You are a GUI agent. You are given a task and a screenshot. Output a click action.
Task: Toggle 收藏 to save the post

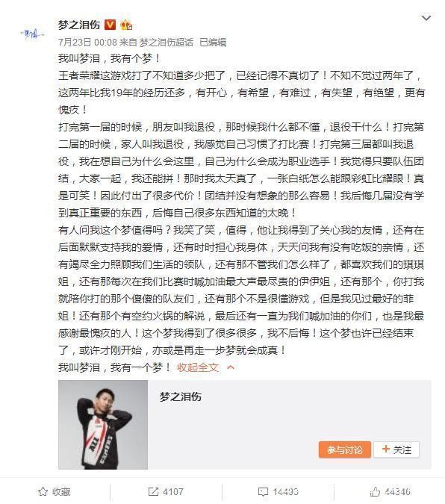55,491
